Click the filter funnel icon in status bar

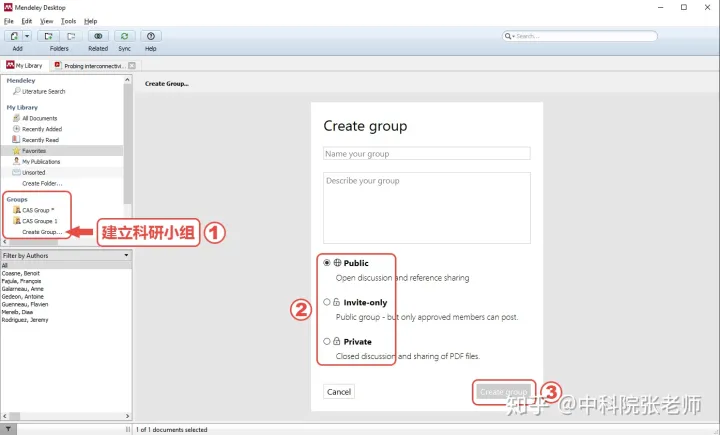(x=8, y=429)
